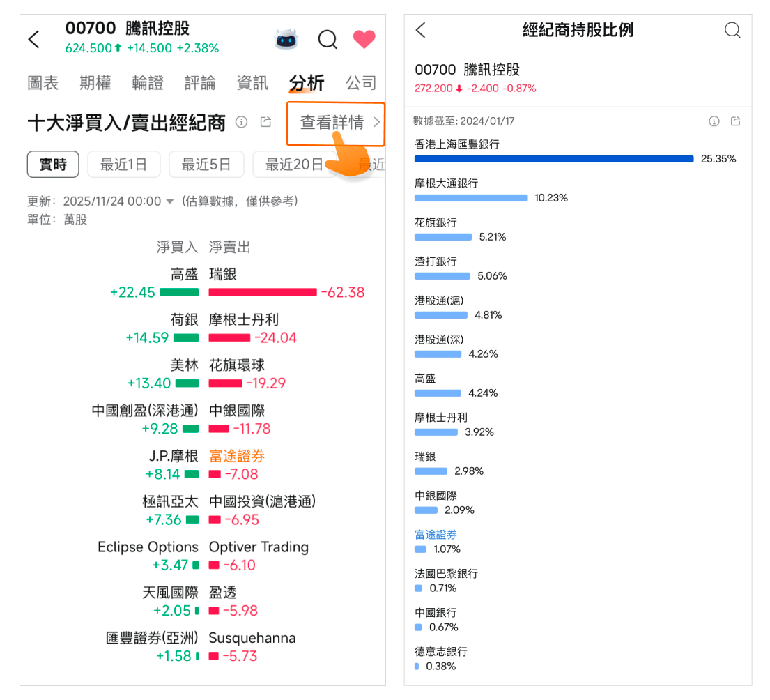Tap the orange 富途證券 broker name
This screenshot has height=700, width=770.
pyautogui.click(x=237, y=456)
